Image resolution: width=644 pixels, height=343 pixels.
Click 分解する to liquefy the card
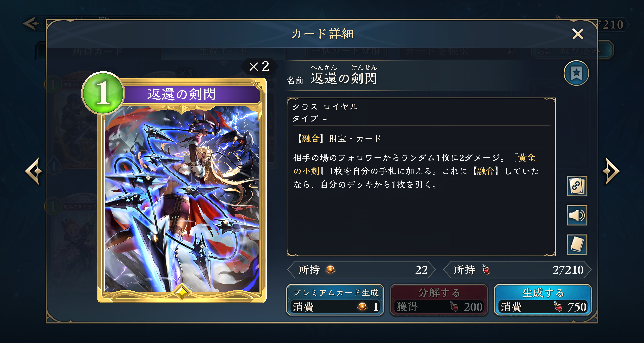[x=439, y=300]
